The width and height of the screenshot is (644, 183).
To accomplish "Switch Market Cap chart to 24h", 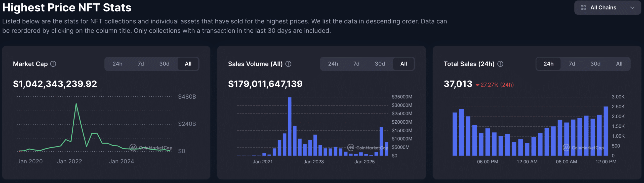I will click(x=117, y=64).
